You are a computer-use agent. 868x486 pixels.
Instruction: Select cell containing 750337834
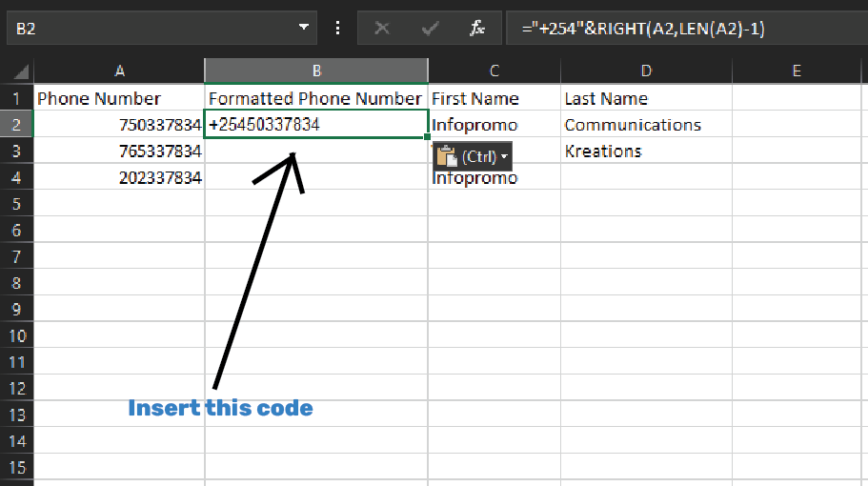[x=119, y=125]
